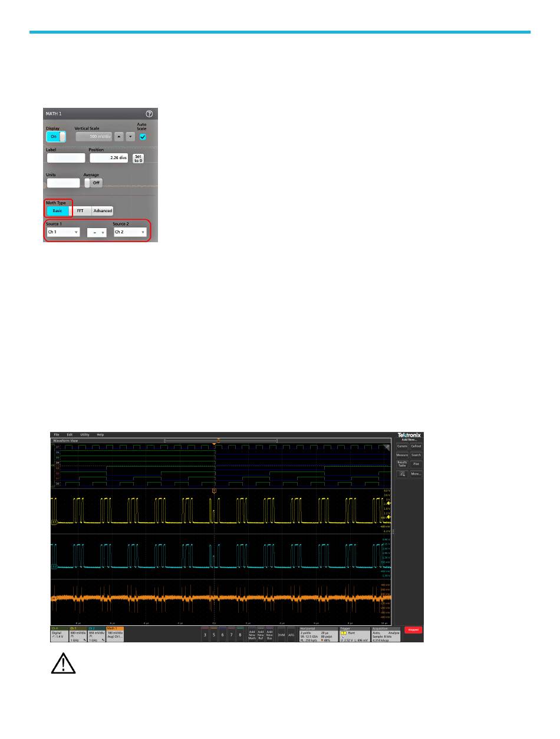Image resolution: width=560 pixels, height=739 pixels.
Task: Open the MATH 1 help question-mark icon
Action: pos(149,113)
